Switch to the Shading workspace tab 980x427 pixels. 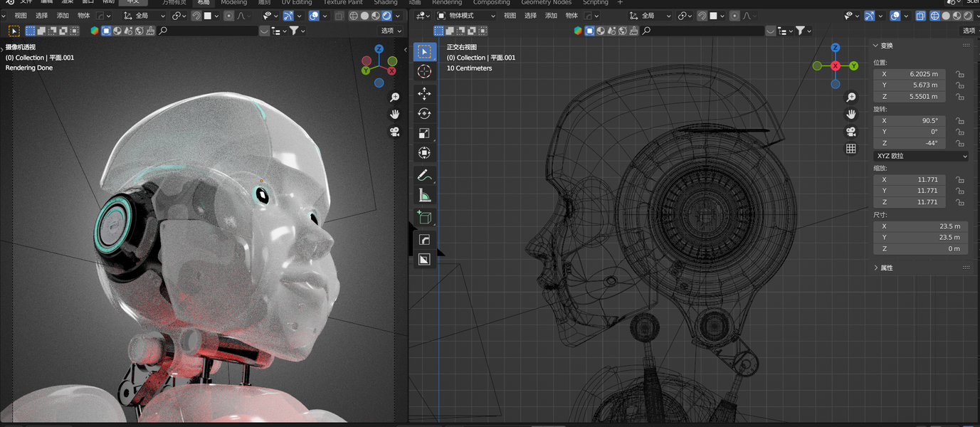[x=386, y=3]
